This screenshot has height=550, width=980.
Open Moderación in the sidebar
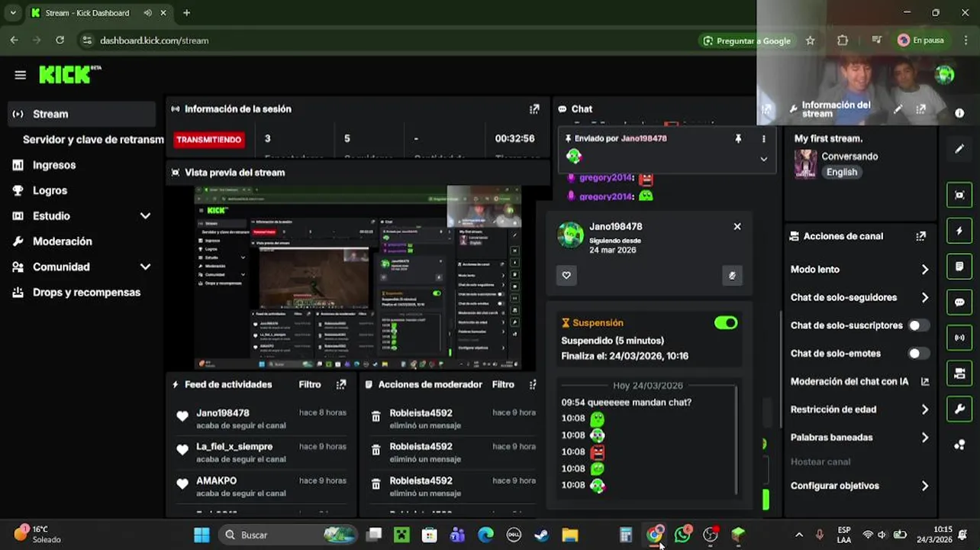(62, 241)
